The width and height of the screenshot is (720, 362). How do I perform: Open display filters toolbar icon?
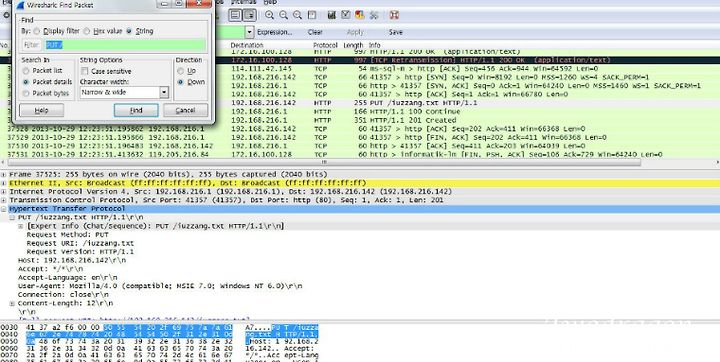(x=346, y=15)
